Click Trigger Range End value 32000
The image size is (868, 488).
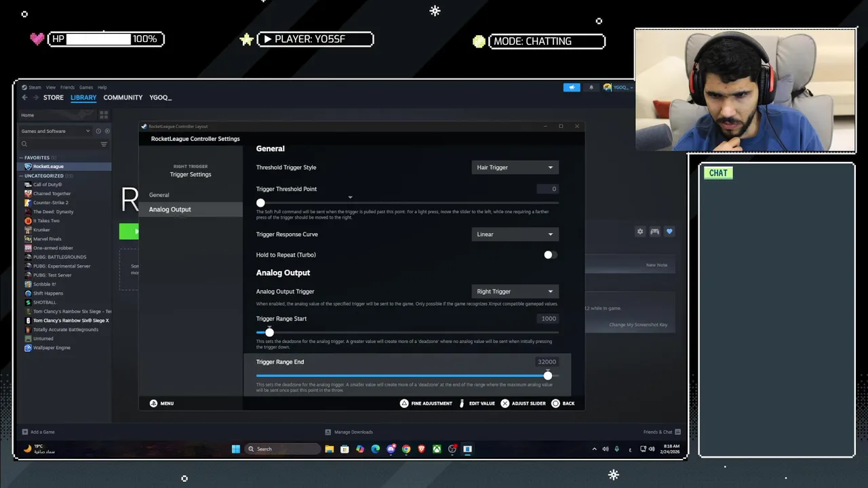547,362
